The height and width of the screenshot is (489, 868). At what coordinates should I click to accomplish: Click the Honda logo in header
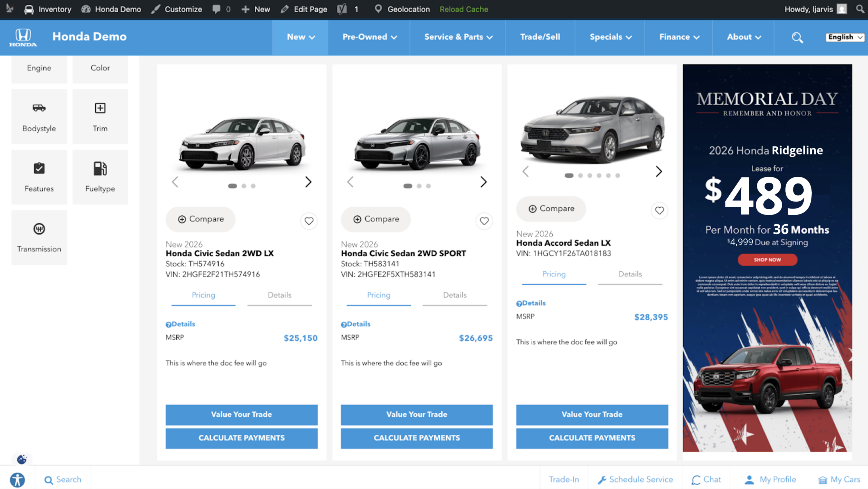(23, 37)
